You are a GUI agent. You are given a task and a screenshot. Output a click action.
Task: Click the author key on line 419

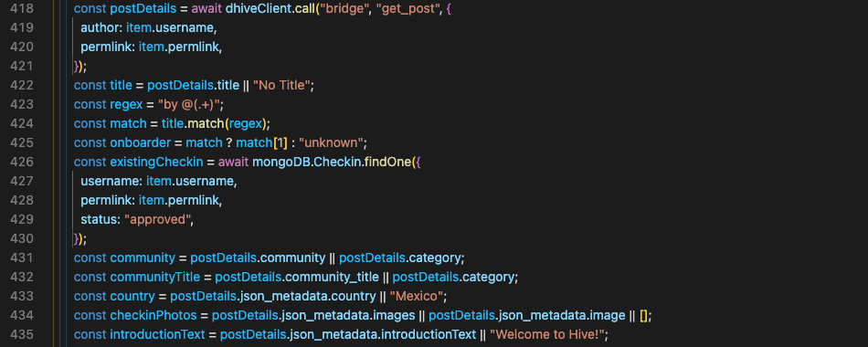(x=101, y=27)
